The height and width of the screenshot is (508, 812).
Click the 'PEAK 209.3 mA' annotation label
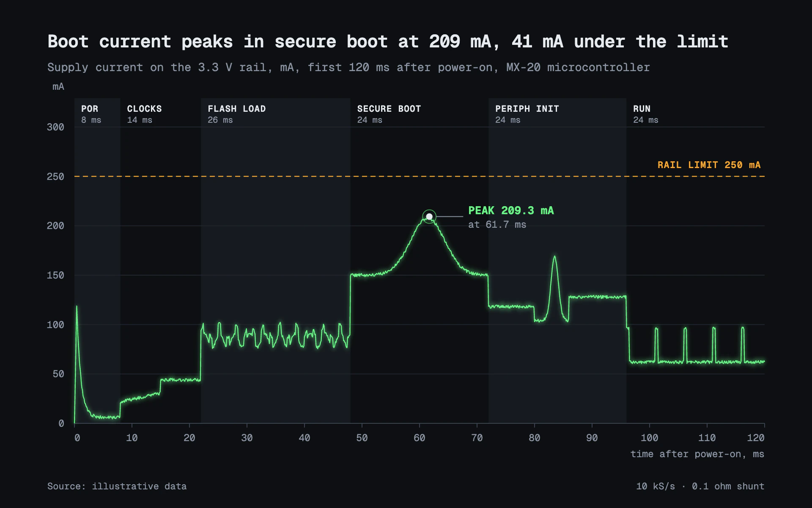coord(511,210)
